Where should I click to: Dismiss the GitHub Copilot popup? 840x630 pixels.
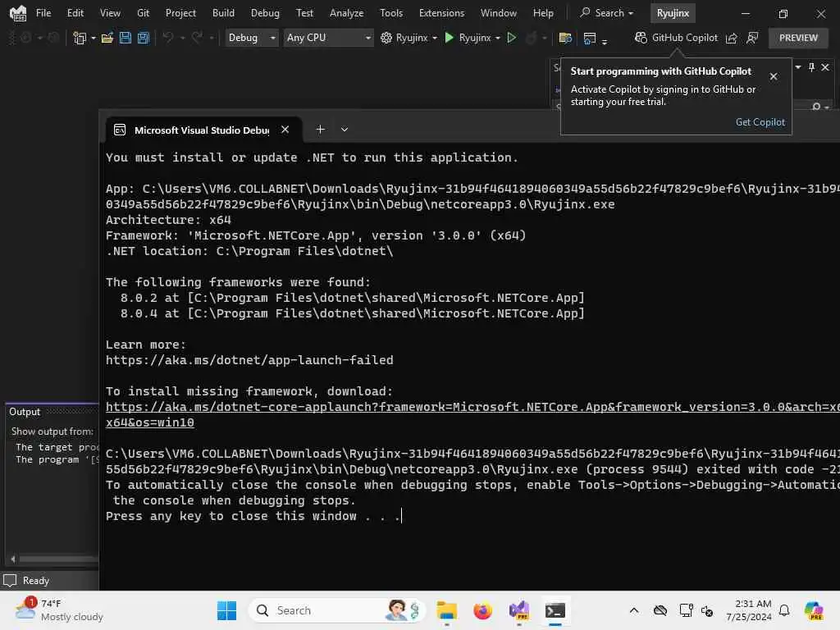pyautogui.click(x=773, y=76)
